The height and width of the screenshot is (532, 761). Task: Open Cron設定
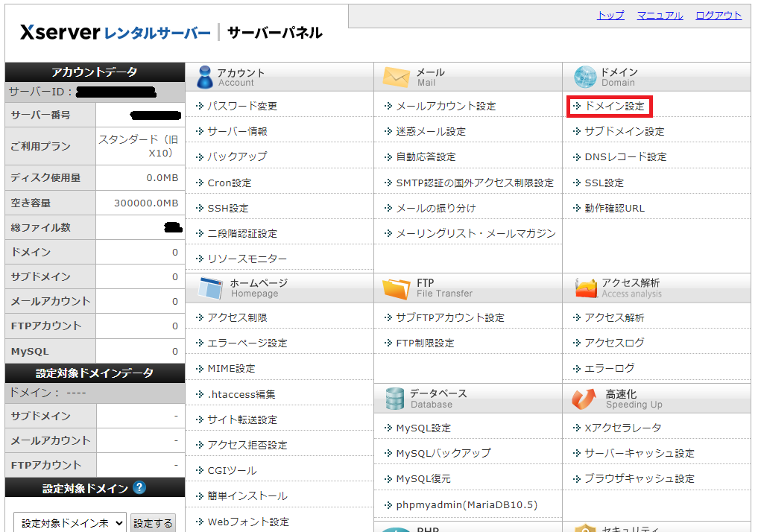(x=229, y=183)
